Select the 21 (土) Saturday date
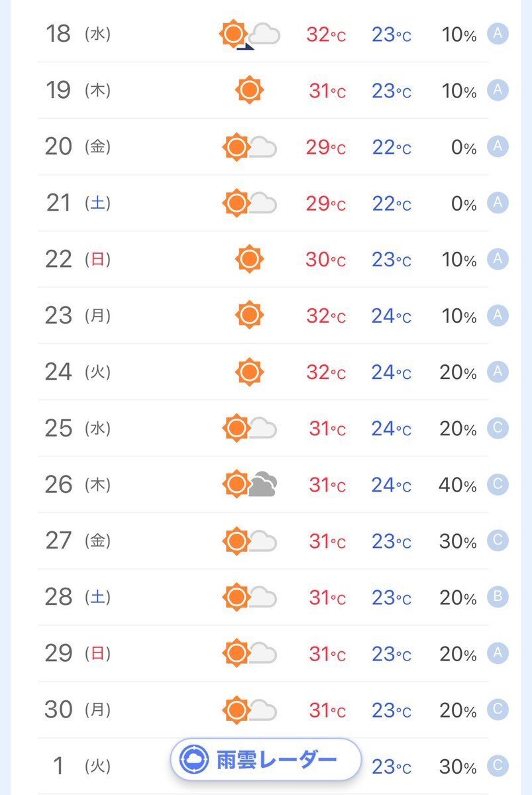Viewport: 532px width, 795px height. (78, 203)
